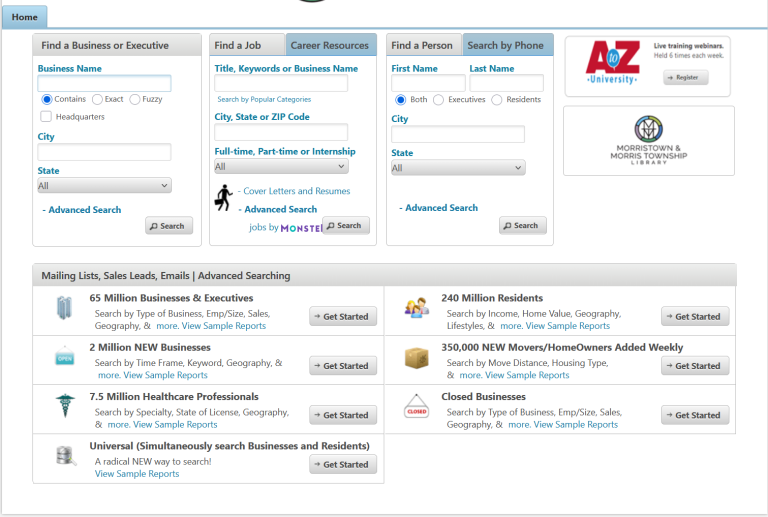Switch to the Search by Phone tab
This screenshot has width=768, height=517.
(505, 45)
